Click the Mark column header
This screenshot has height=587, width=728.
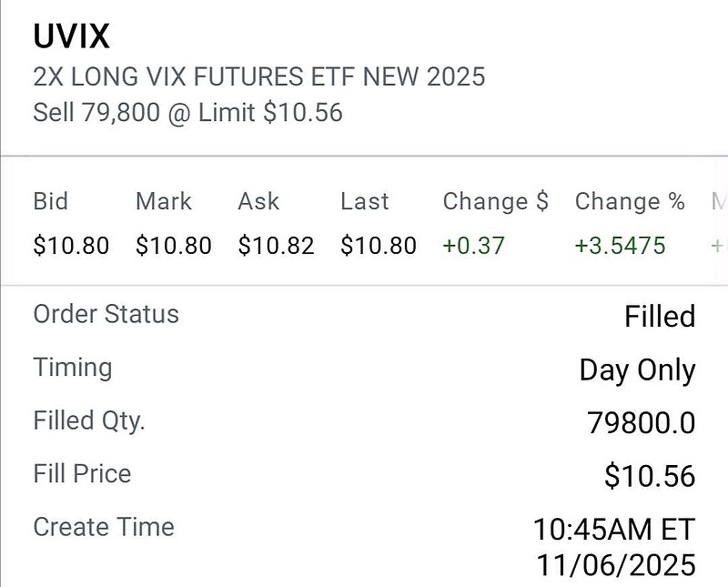(x=164, y=202)
